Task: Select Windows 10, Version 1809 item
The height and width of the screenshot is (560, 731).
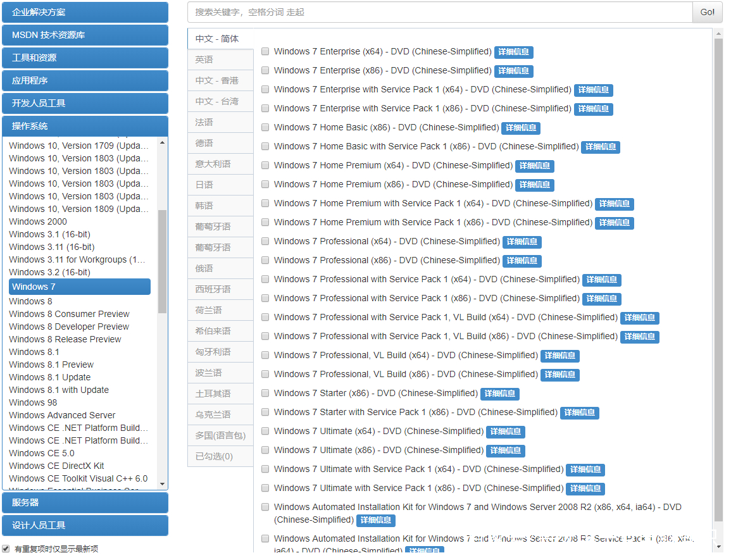Action: tap(78, 209)
